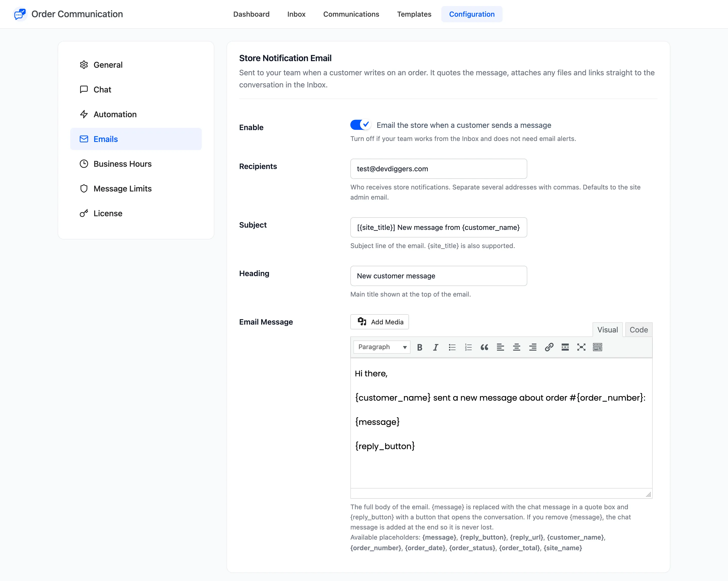Insert a numbered list

pos(468,347)
